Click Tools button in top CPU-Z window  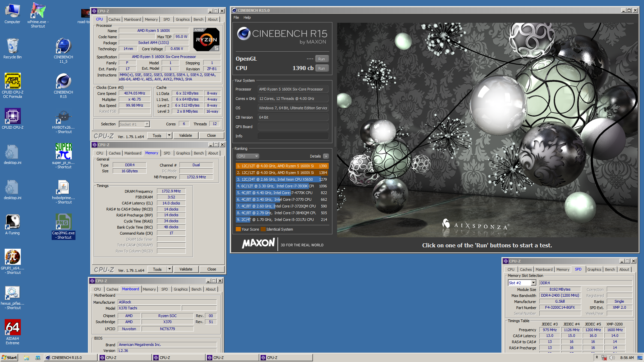(157, 135)
